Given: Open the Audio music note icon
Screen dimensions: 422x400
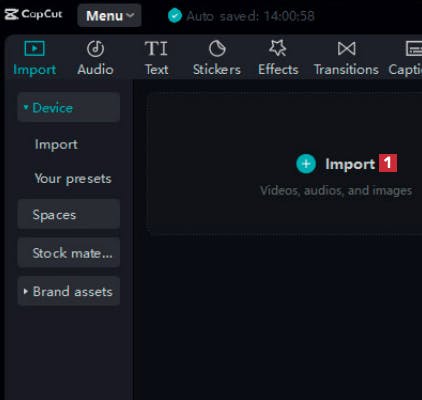Looking at the screenshot, I should (96, 49).
